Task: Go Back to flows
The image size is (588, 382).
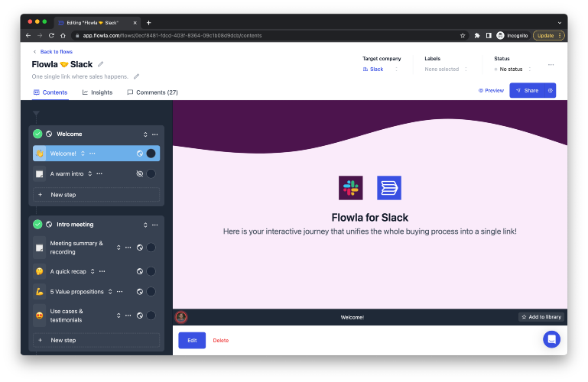Action: [53, 52]
